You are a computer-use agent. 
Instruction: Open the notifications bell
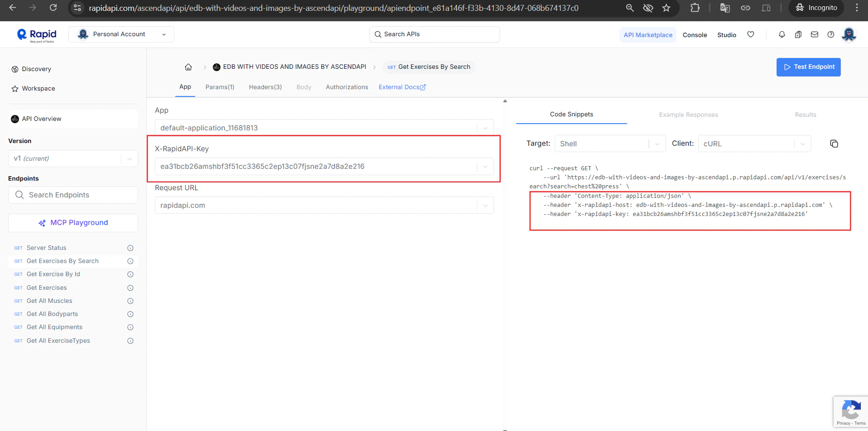tap(782, 34)
